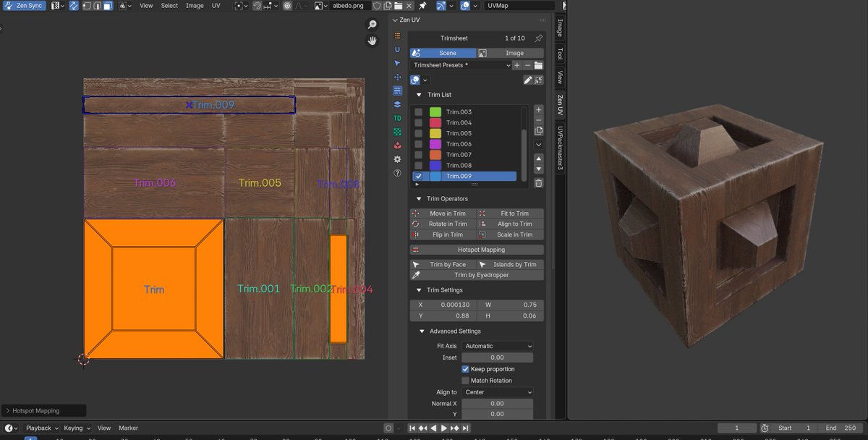Click the Rotate in Trim button
Screen dimensions: 868x440
(x=443, y=224)
